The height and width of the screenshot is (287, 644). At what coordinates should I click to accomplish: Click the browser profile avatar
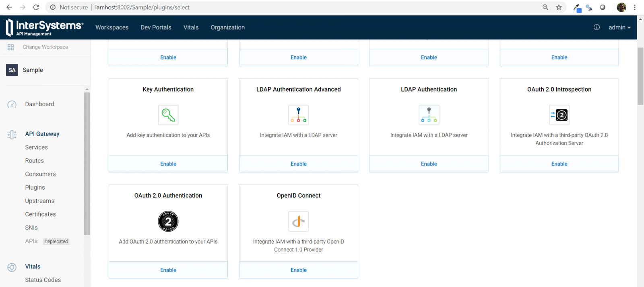pos(621,7)
